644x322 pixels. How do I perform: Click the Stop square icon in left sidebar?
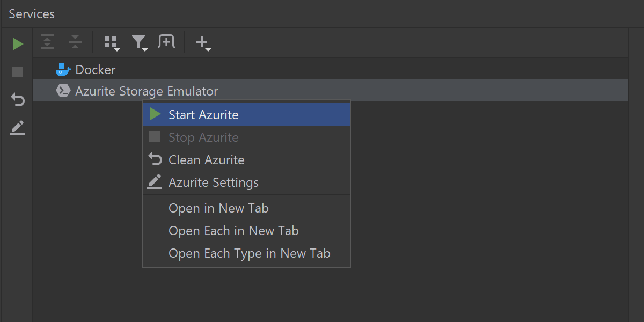(18, 72)
